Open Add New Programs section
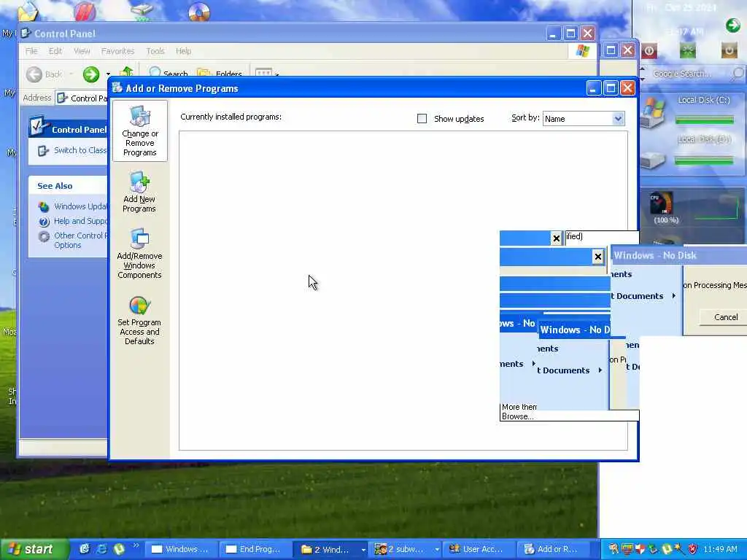The width and height of the screenshot is (747, 560). [139, 192]
